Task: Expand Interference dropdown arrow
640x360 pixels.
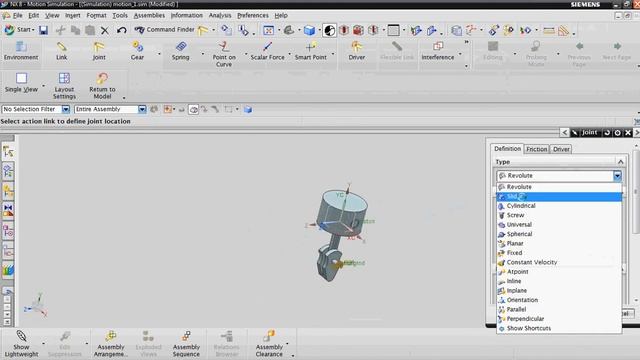Action: point(460,53)
